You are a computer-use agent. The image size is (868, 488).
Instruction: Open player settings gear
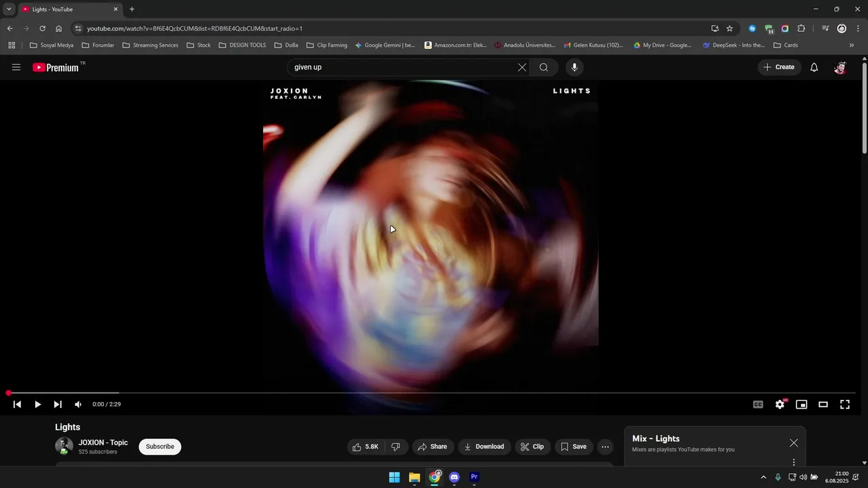pos(780,405)
